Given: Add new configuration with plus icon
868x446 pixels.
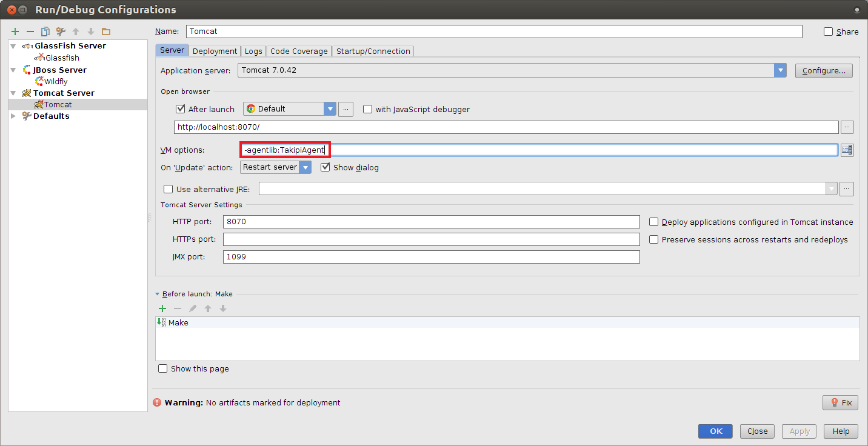Looking at the screenshot, I should (15, 32).
